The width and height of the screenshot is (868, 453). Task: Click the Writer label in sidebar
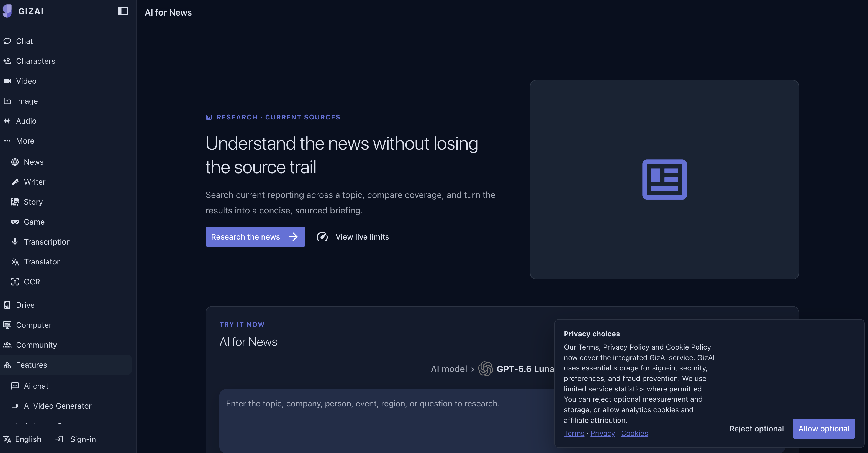[x=35, y=182]
